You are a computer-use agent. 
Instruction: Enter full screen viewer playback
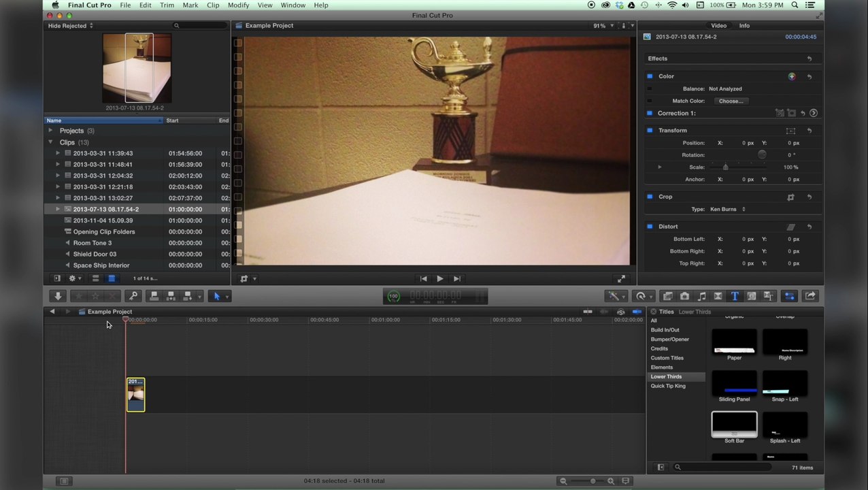tap(621, 278)
